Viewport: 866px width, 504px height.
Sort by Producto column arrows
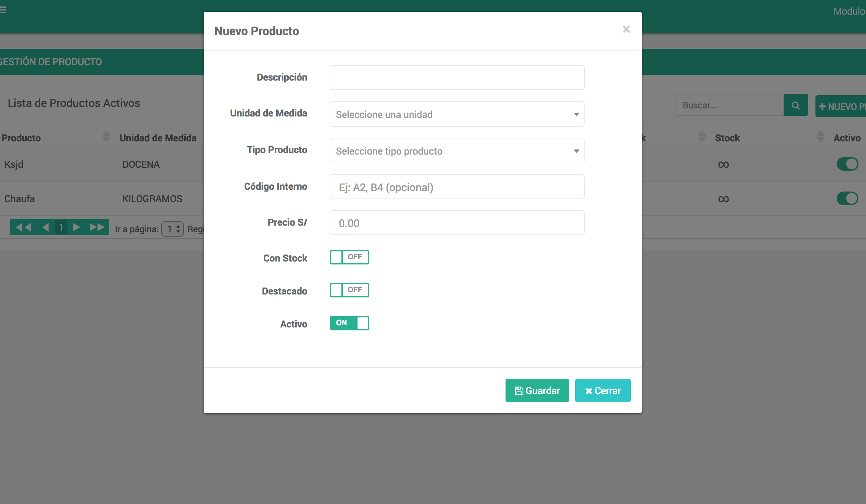click(x=106, y=137)
